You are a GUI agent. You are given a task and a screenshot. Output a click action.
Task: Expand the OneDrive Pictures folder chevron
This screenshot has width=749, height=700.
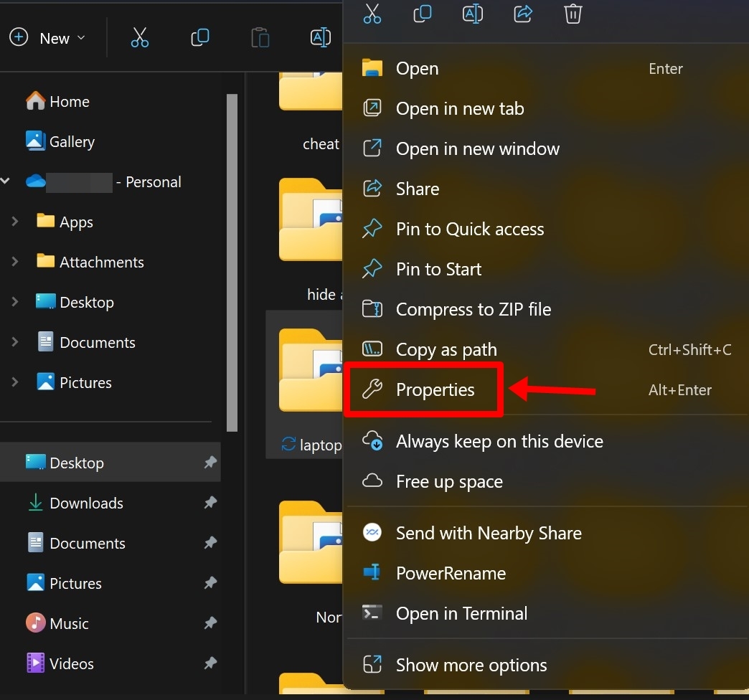(15, 382)
